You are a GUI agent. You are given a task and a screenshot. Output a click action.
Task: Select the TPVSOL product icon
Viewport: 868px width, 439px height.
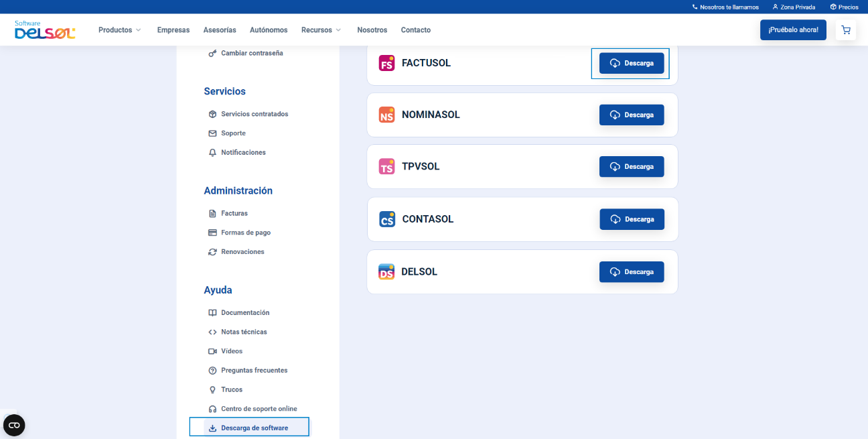(386, 166)
